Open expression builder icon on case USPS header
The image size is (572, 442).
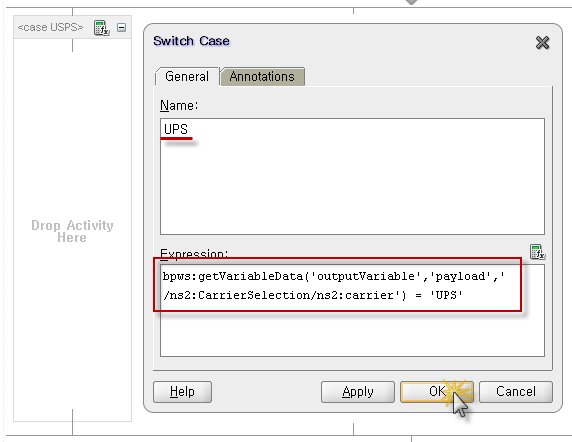click(x=102, y=28)
